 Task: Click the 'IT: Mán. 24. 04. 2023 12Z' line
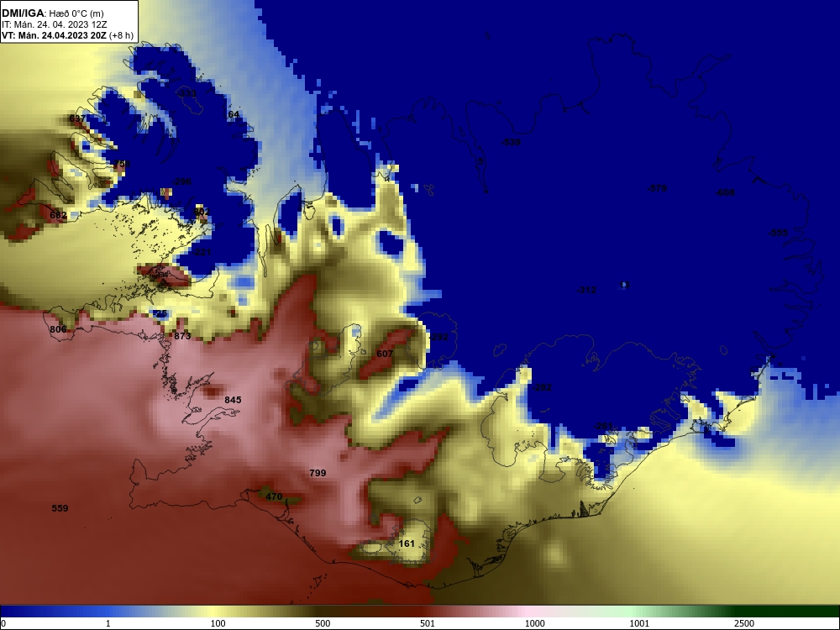[54, 24]
